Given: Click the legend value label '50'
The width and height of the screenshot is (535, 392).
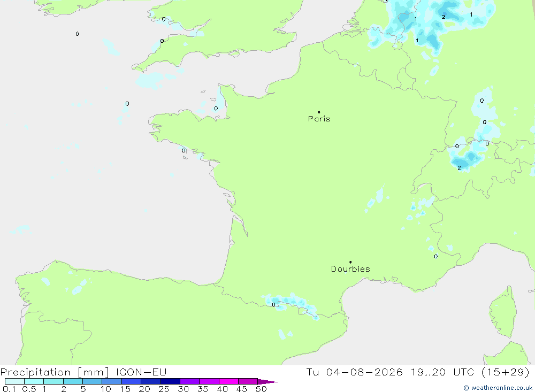Looking at the screenshot, I should (261, 389).
